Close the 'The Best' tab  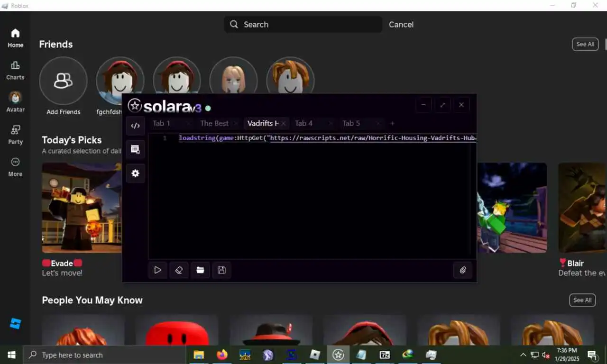pyautogui.click(x=236, y=123)
